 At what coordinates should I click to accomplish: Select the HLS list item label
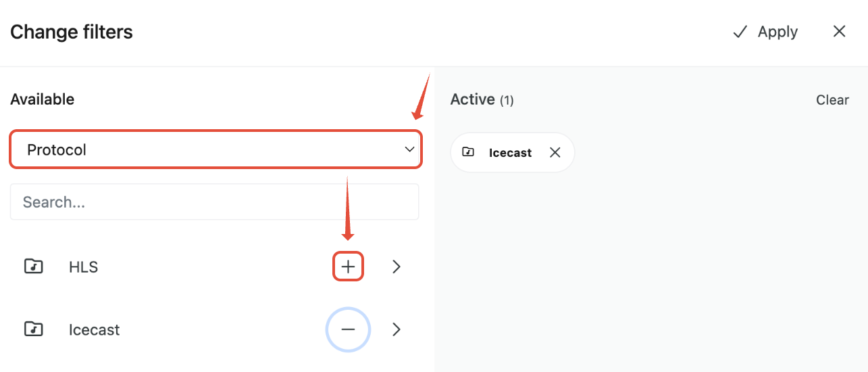pos(83,267)
